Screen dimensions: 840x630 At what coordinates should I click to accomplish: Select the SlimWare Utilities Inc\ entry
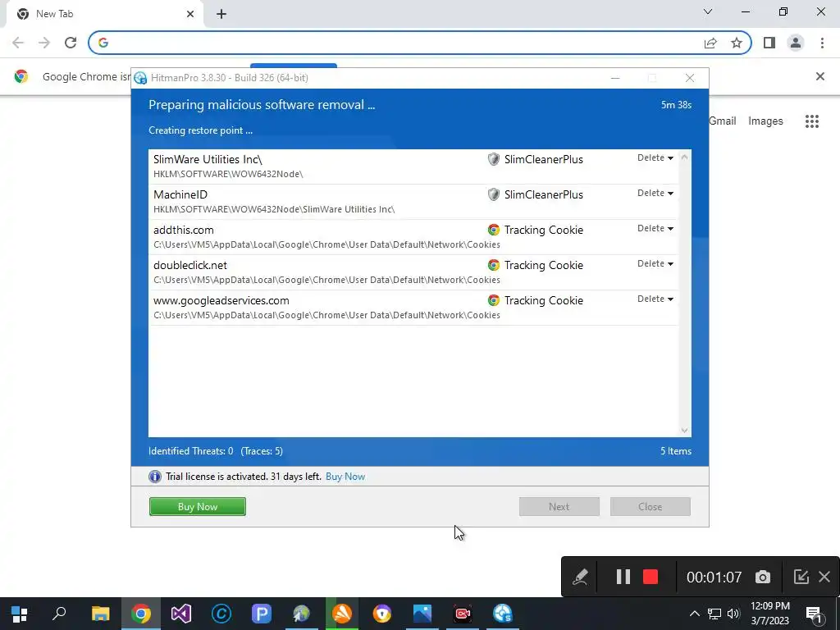pos(413,167)
